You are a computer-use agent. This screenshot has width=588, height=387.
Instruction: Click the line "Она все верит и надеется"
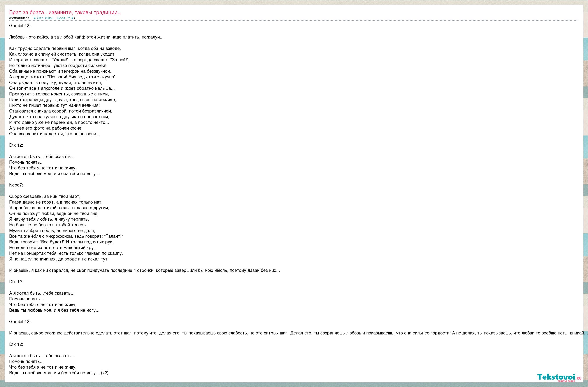pos(54,134)
